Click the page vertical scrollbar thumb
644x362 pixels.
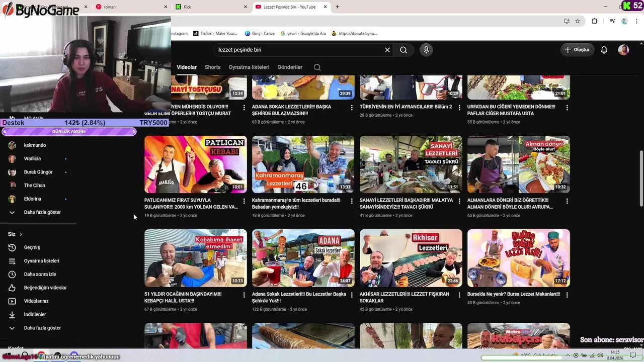tap(641, 178)
